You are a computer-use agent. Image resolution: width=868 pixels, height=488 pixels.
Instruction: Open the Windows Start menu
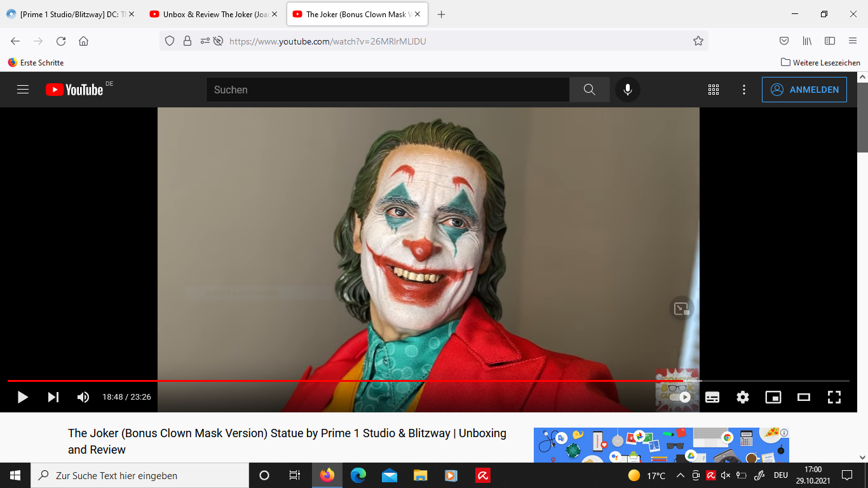pyautogui.click(x=15, y=475)
